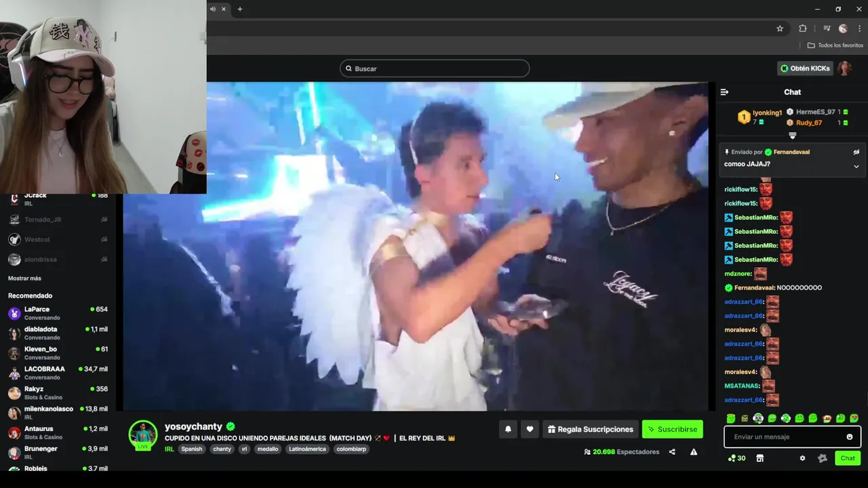The height and width of the screenshot is (488, 868).
Task: Open LACOBRAAA recommended channel
Action: click(x=58, y=373)
